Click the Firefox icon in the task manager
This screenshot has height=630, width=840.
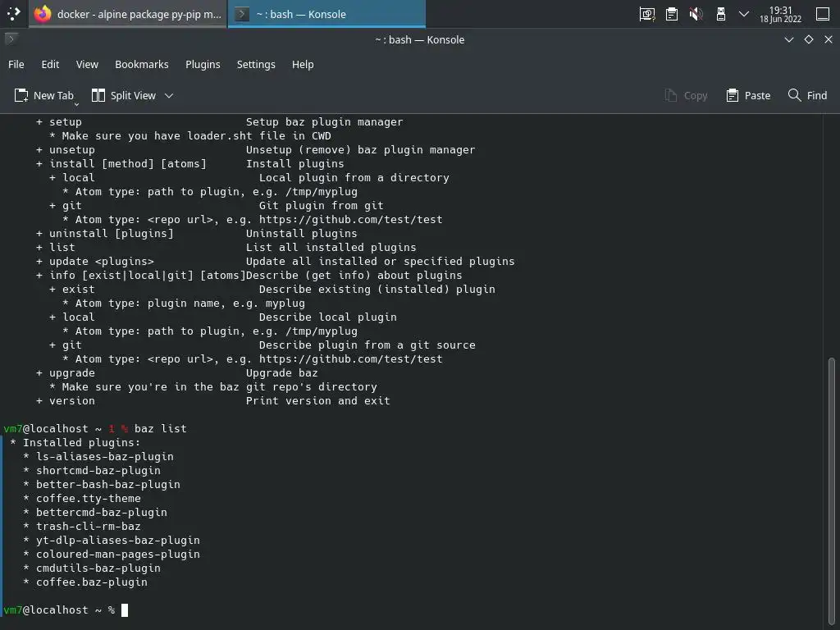[x=43, y=14]
